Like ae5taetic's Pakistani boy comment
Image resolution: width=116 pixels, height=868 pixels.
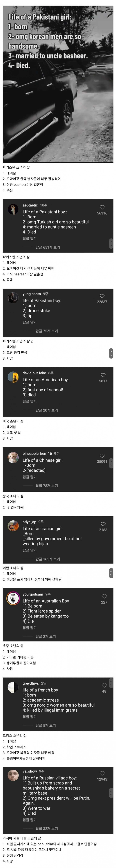pos(102,207)
